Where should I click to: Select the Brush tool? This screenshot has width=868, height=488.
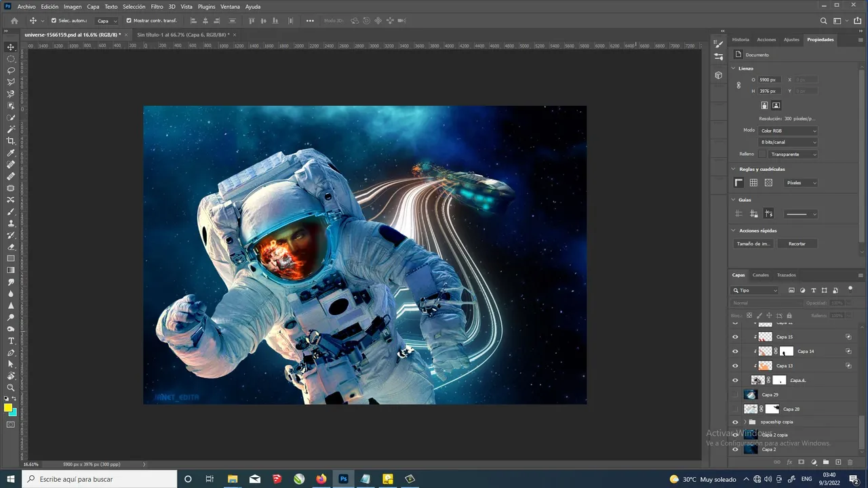[x=11, y=211]
